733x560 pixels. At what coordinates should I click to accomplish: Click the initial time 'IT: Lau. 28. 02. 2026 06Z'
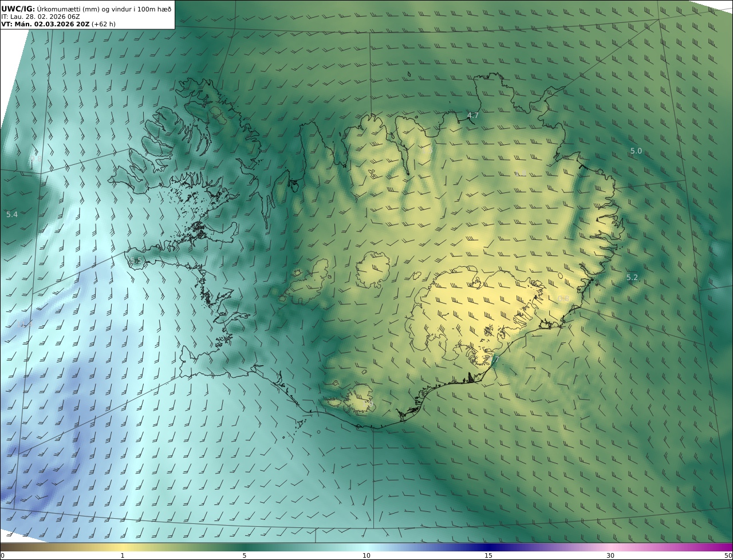tap(41, 17)
